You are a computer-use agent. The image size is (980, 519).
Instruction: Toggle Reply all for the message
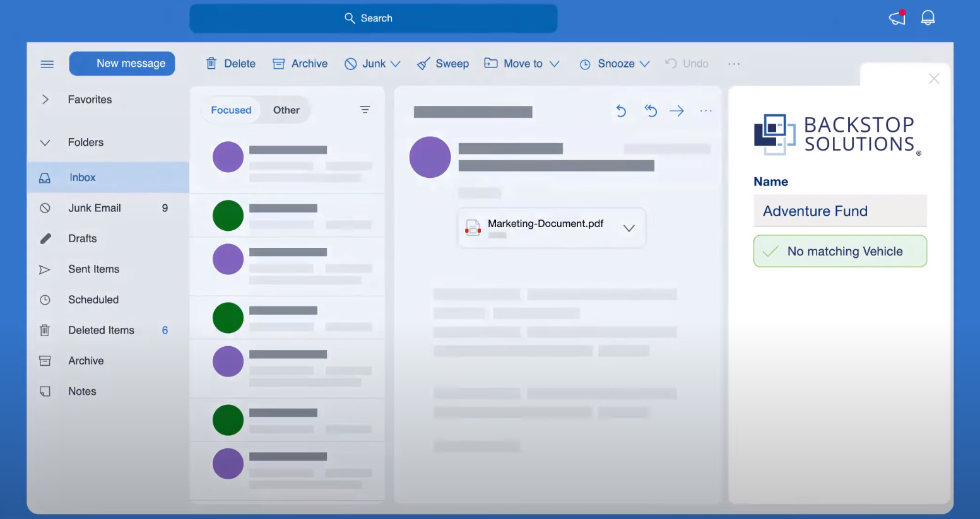(651, 110)
